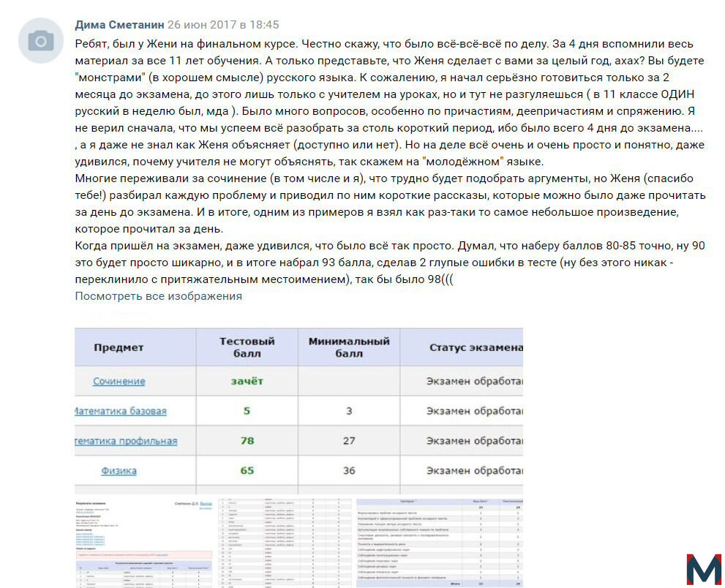Follow the Математика профильная subject link

127,441
